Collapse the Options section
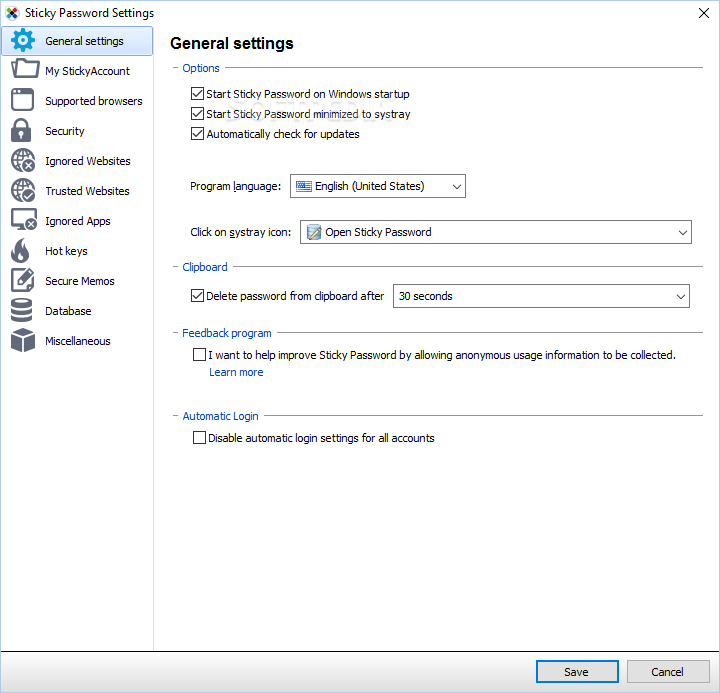Image resolution: width=720 pixels, height=693 pixels. 175,68
